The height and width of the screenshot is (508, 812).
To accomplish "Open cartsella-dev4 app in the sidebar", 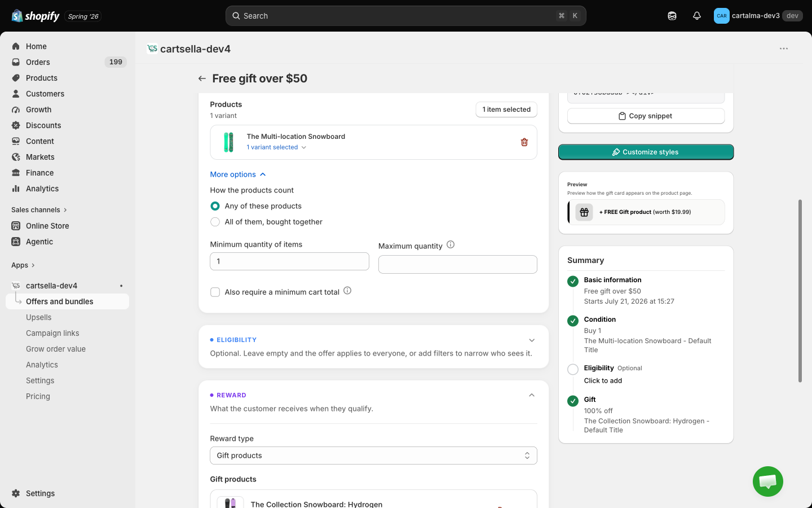I will (x=51, y=286).
